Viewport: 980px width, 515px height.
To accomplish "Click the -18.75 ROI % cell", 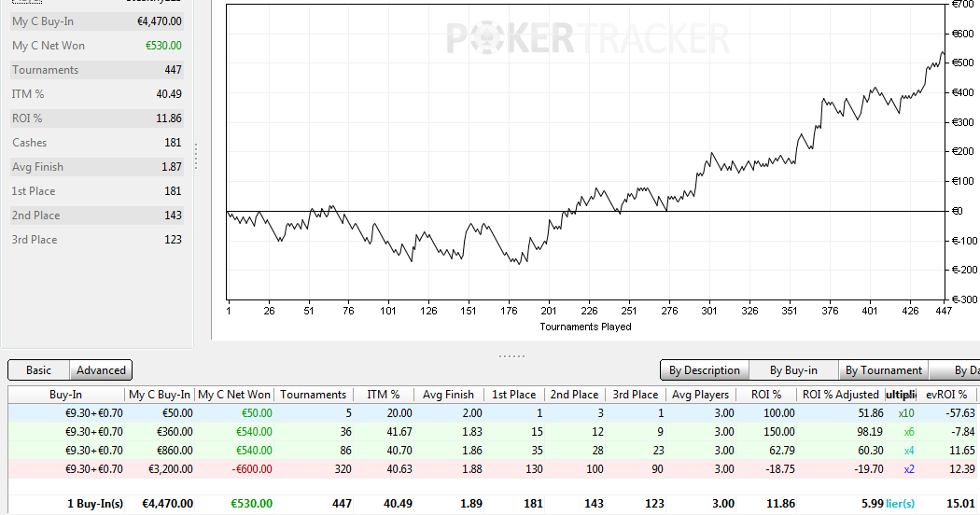I will click(x=778, y=469).
